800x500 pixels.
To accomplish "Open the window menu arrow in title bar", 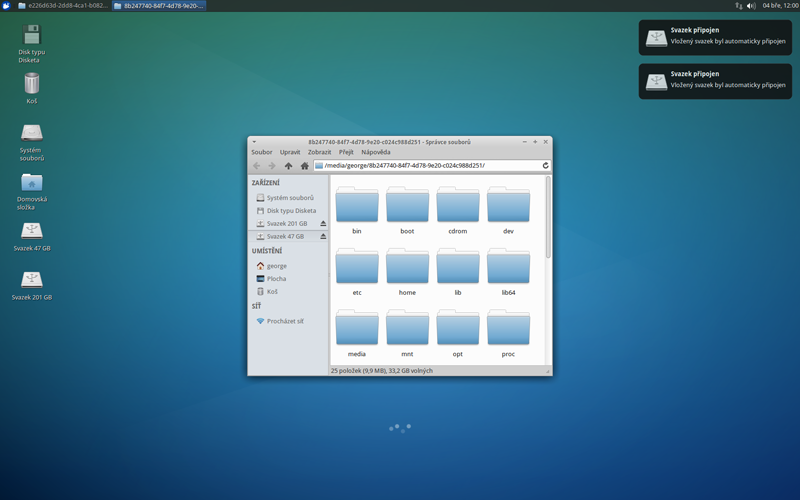I will pos(254,142).
